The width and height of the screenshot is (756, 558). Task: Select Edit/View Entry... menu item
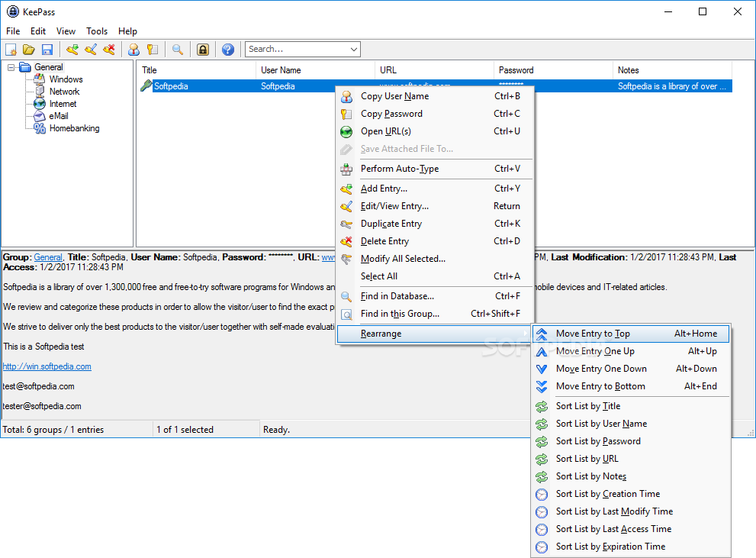click(434, 206)
